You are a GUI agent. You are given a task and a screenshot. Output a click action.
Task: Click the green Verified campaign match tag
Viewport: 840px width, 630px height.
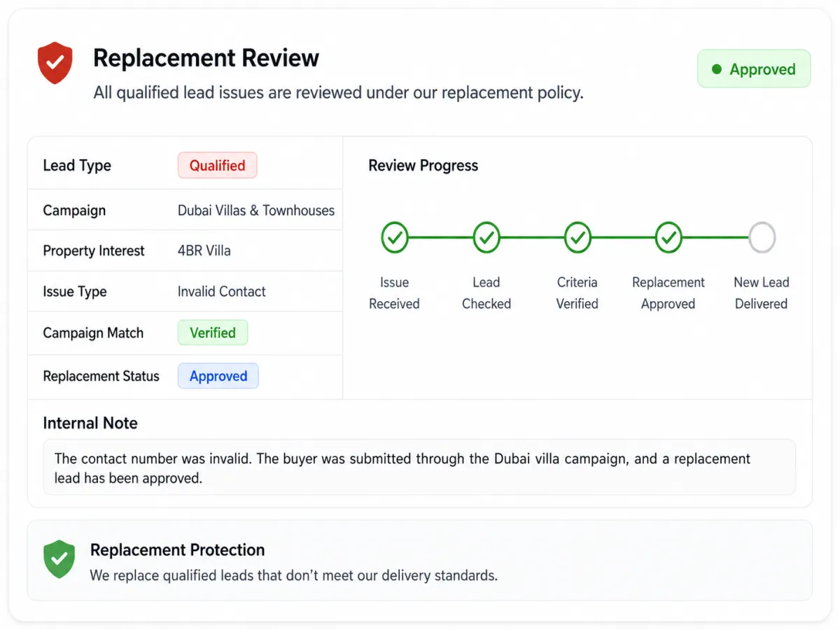[x=212, y=332]
